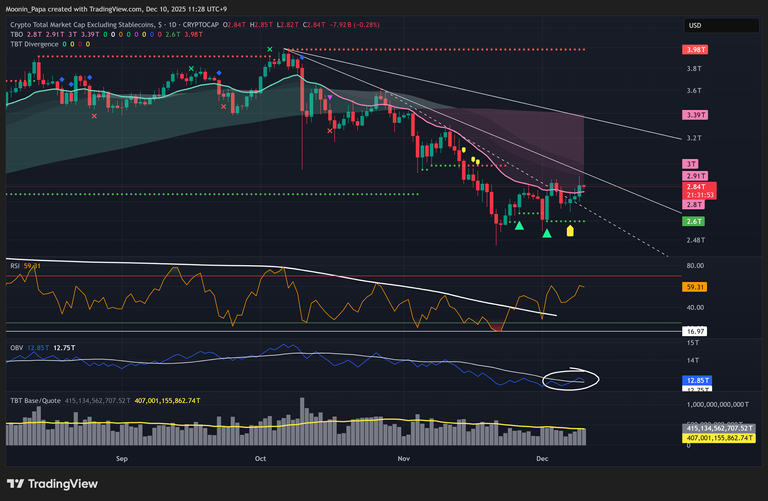Select the rightmost green up-triangle buy signal
This screenshot has width=768, height=501.
pyautogui.click(x=546, y=233)
